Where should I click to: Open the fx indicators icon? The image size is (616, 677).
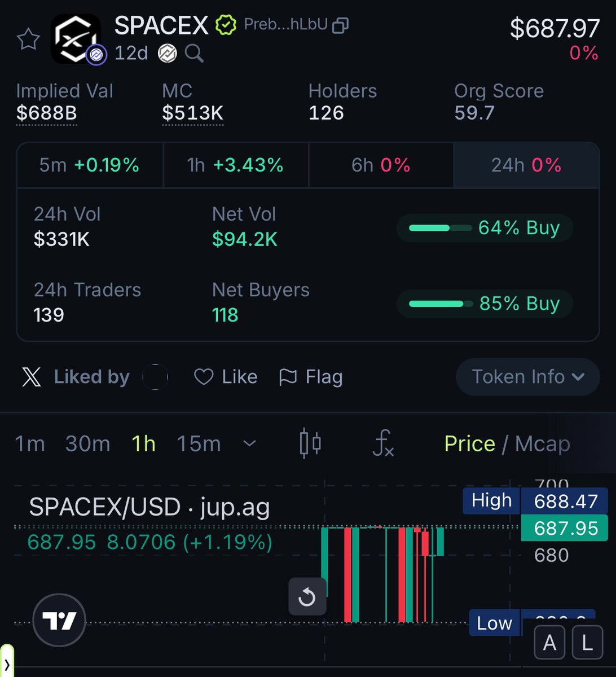384,443
